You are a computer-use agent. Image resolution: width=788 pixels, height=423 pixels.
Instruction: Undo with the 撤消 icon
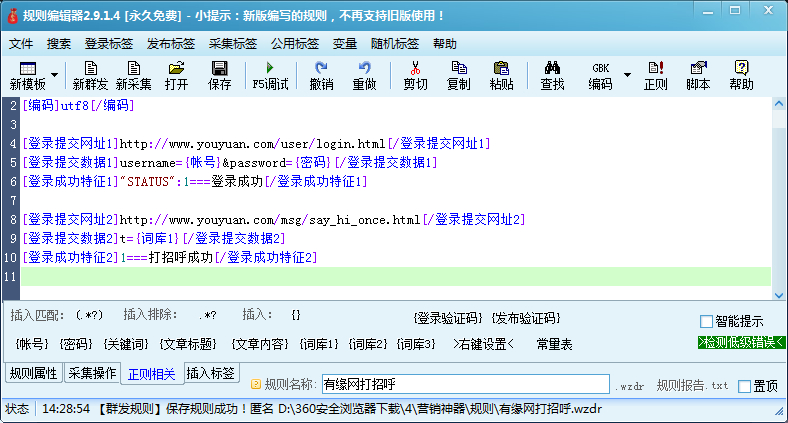321,68
